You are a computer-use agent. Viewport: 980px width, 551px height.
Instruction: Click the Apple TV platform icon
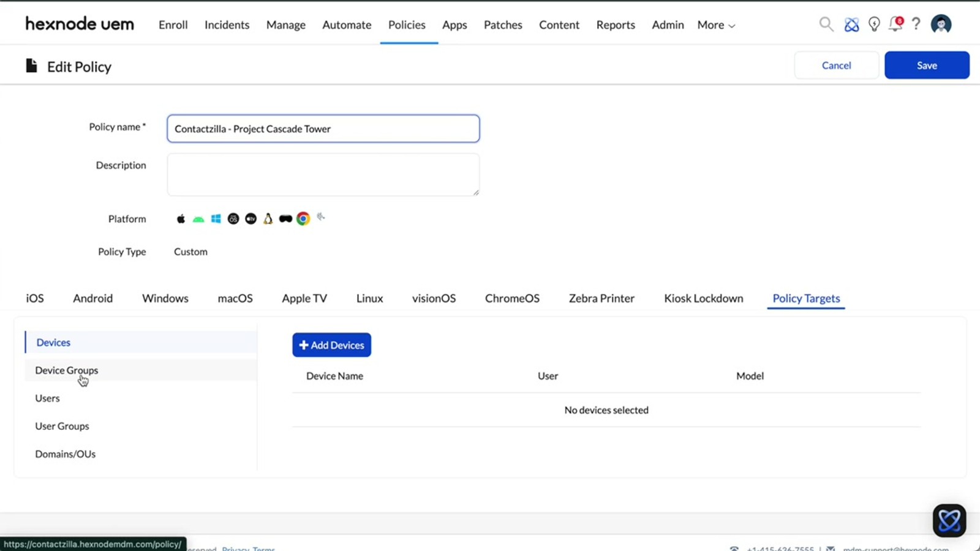coord(251,219)
